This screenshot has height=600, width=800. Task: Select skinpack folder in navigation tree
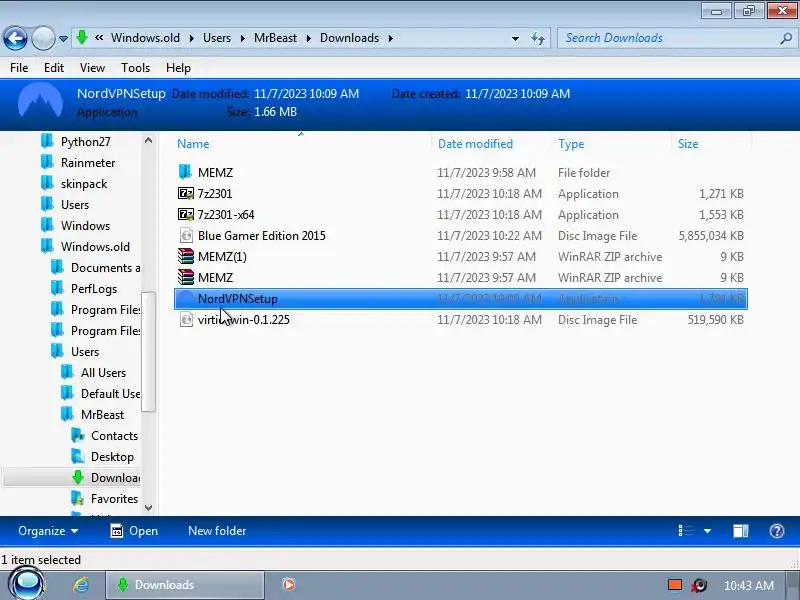tap(84, 184)
